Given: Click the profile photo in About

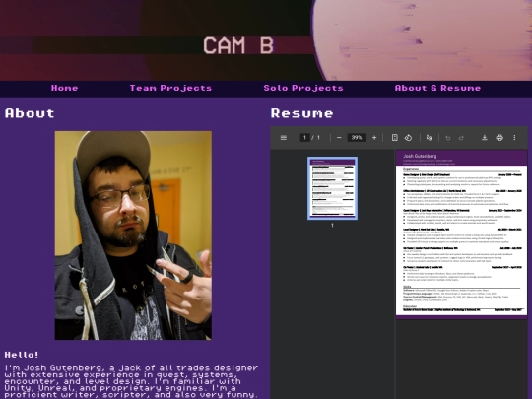Looking at the screenshot, I should pyautogui.click(x=133, y=235).
